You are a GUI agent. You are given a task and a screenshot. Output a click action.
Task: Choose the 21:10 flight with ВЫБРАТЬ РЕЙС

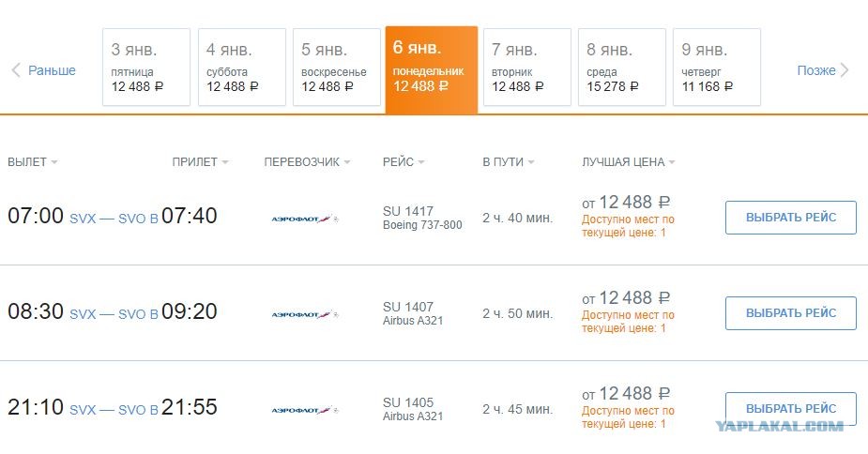point(790,409)
